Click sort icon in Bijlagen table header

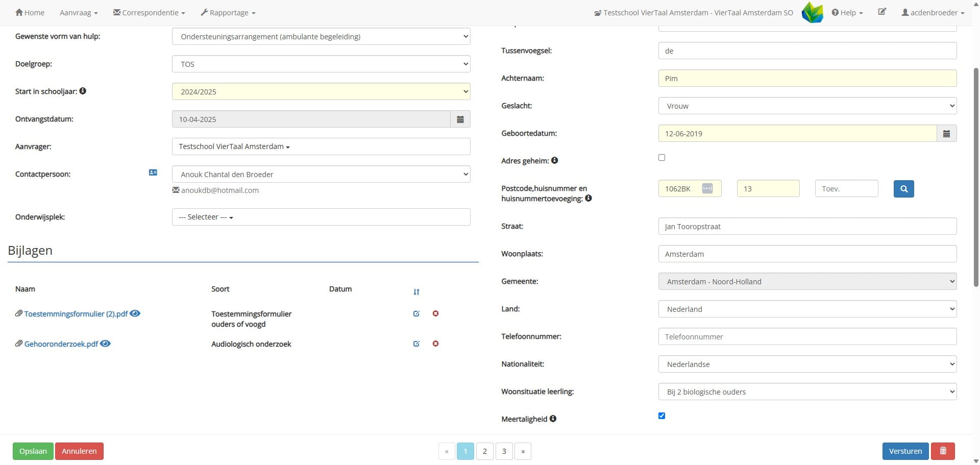[x=416, y=292]
